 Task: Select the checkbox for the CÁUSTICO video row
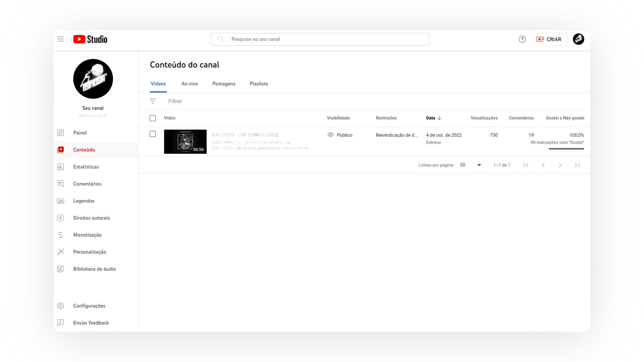click(153, 134)
